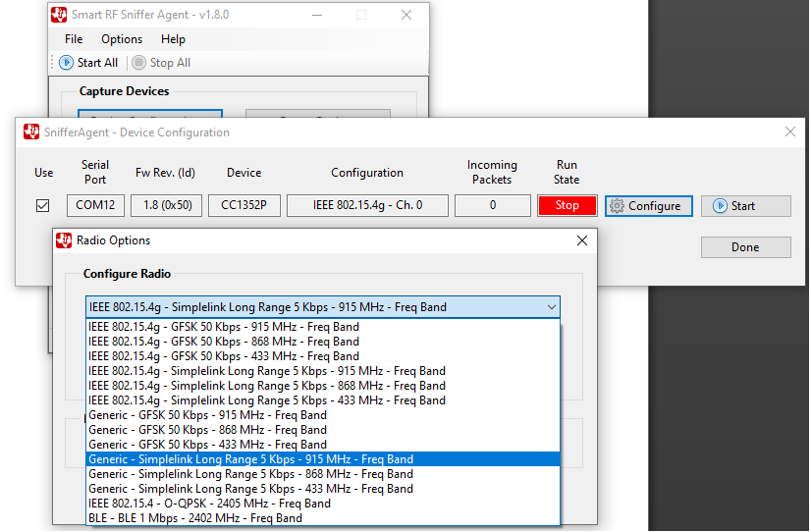Open the File menu
This screenshot has width=811, height=532.
click(74, 39)
